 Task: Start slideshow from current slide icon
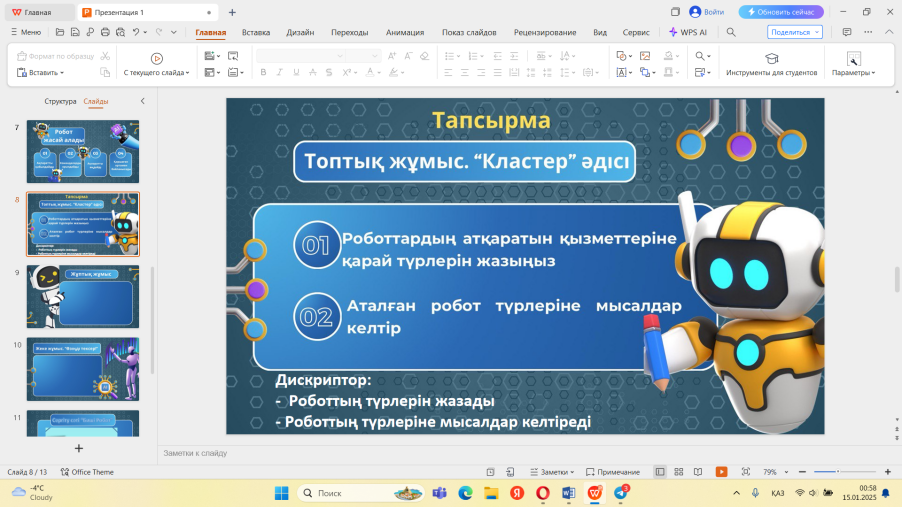pyautogui.click(x=157, y=58)
